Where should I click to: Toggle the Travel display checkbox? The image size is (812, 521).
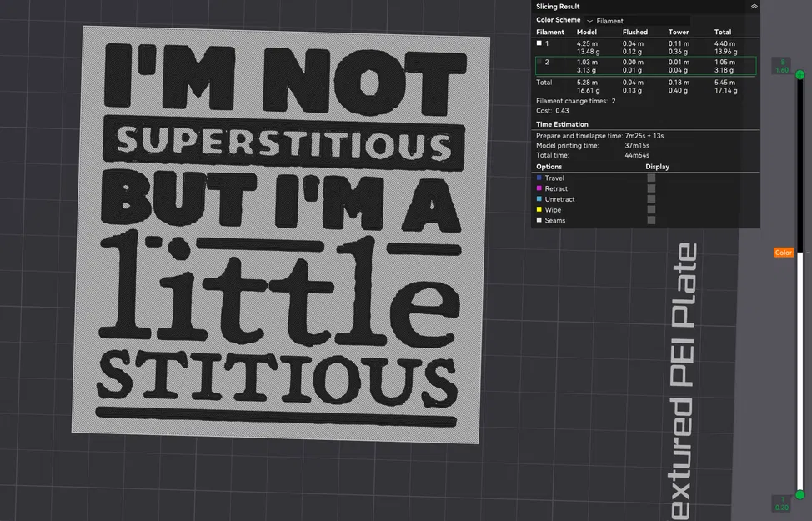pos(651,178)
